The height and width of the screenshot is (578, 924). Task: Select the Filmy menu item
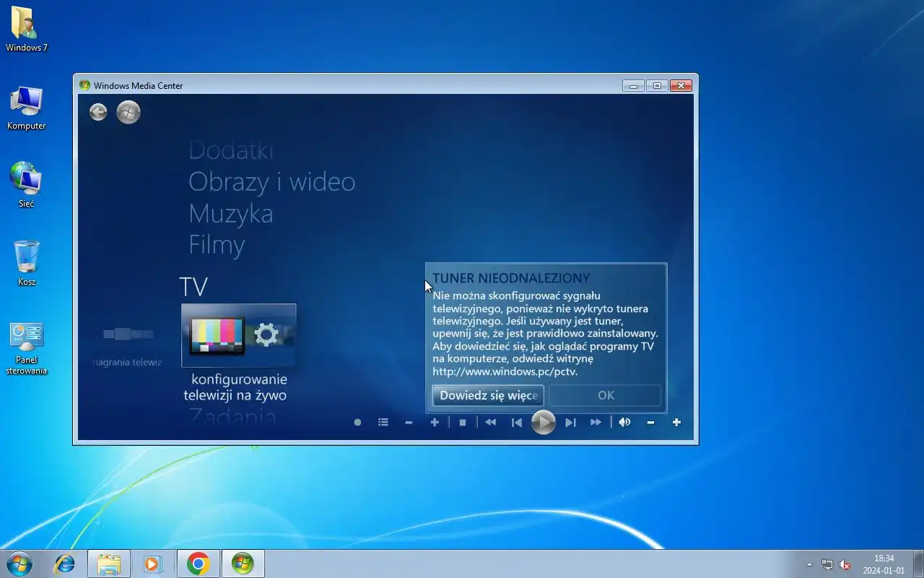click(x=217, y=245)
